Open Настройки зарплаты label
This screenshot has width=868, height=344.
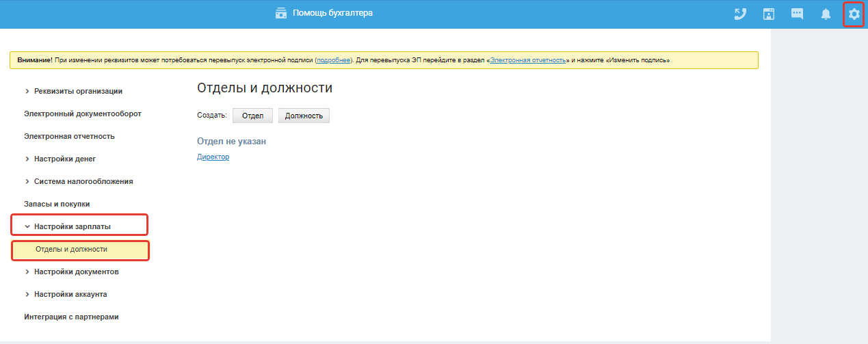pyautogui.click(x=73, y=226)
